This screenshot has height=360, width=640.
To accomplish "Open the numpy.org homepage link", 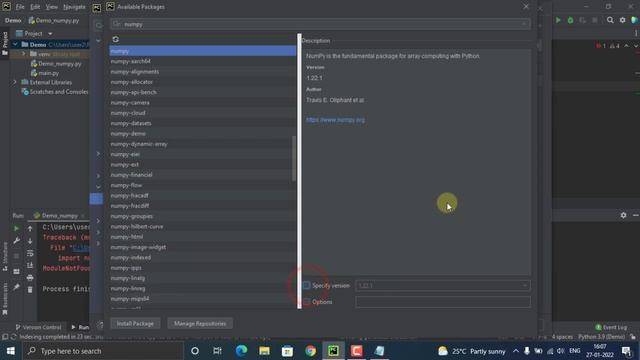I will point(336,120).
